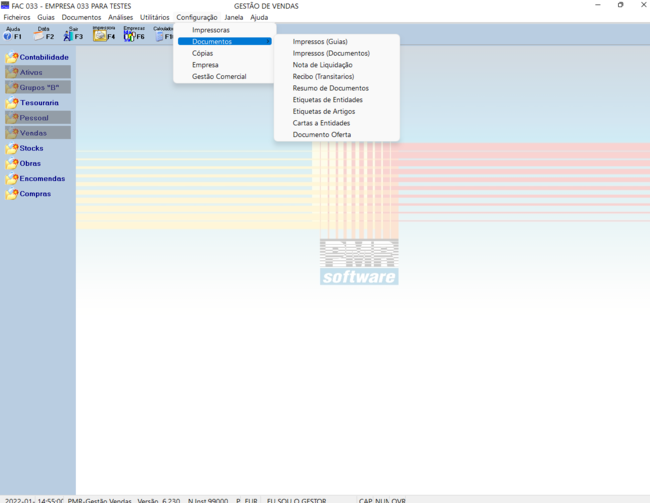Click EU SOU O GESTOR status text
Image resolution: width=650 pixels, height=503 pixels.
click(x=296, y=500)
